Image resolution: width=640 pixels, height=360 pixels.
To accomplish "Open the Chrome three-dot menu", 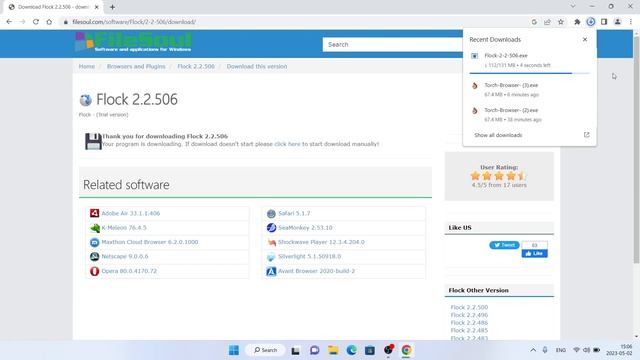I will click(x=631, y=22).
